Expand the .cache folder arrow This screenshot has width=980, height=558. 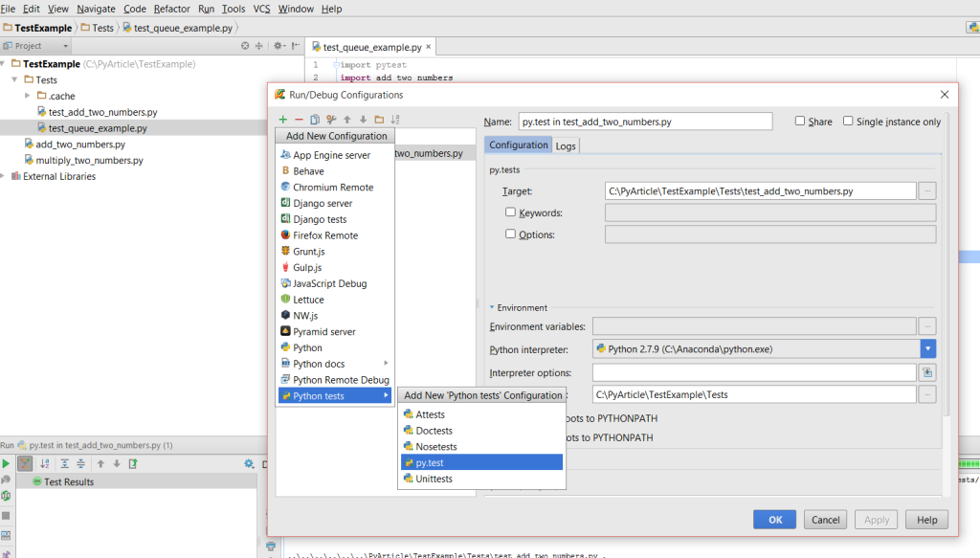coord(28,96)
